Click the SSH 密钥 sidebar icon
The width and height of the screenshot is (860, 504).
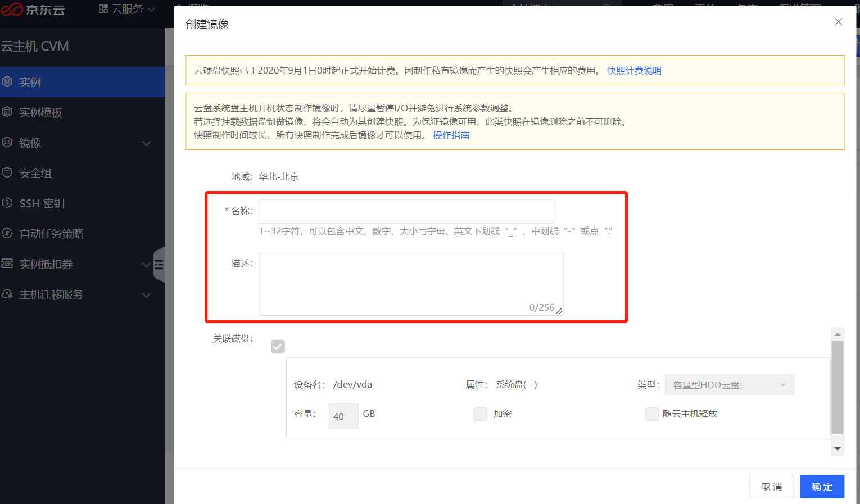tap(7, 203)
